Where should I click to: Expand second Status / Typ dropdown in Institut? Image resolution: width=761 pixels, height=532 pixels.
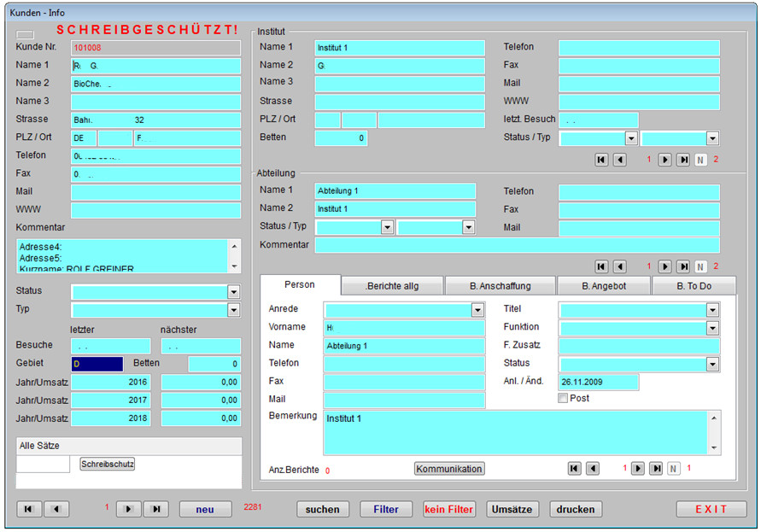click(x=712, y=138)
